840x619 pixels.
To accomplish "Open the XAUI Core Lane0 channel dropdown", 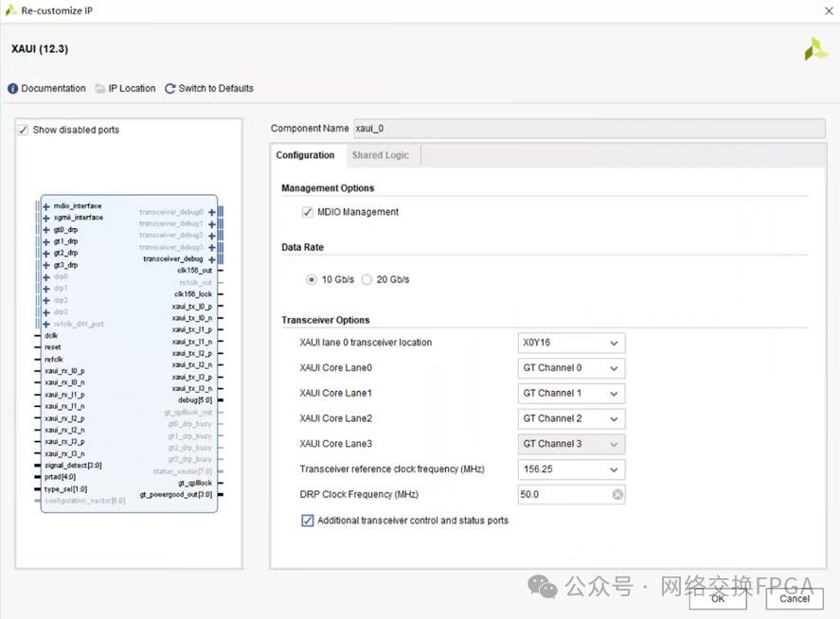I will pyautogui.click(x=571, y=368).
